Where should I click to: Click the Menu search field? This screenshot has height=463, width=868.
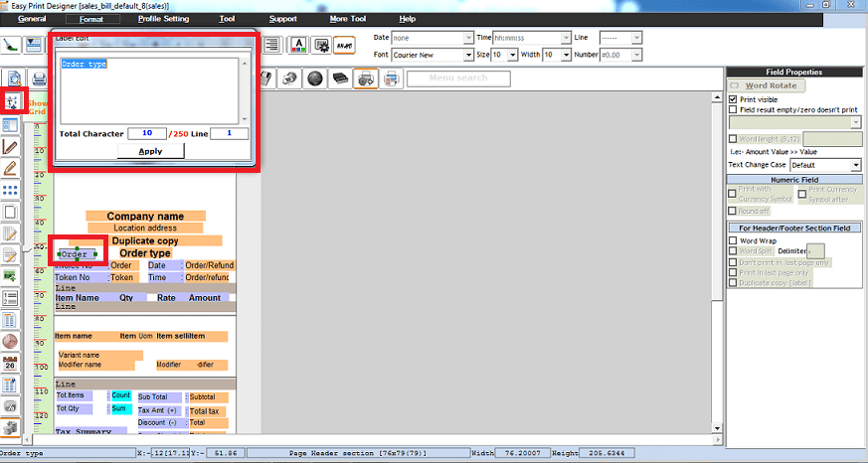click(458, 78)
